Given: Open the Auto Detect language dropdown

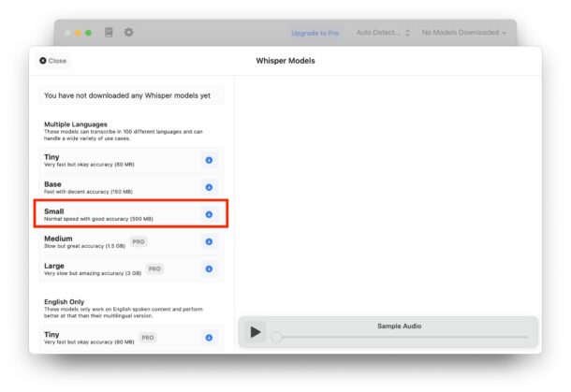Looking at the screenshot, I should 383,33.
